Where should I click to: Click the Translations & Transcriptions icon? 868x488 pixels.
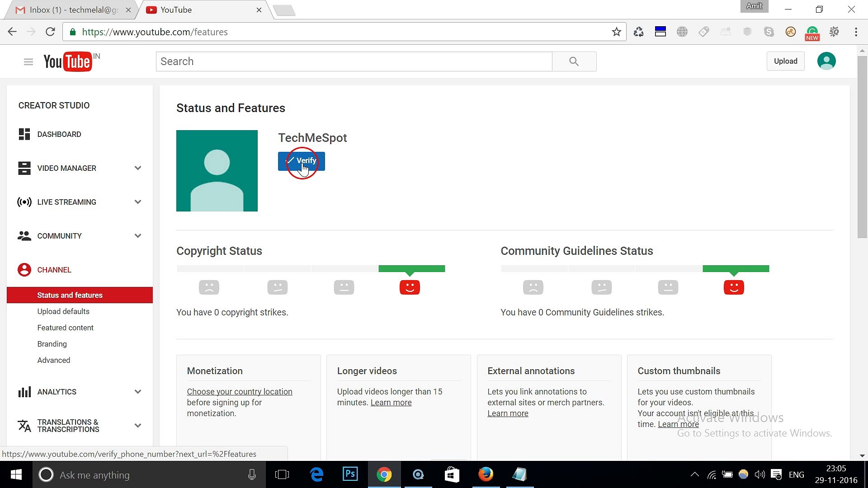point(24,425)
